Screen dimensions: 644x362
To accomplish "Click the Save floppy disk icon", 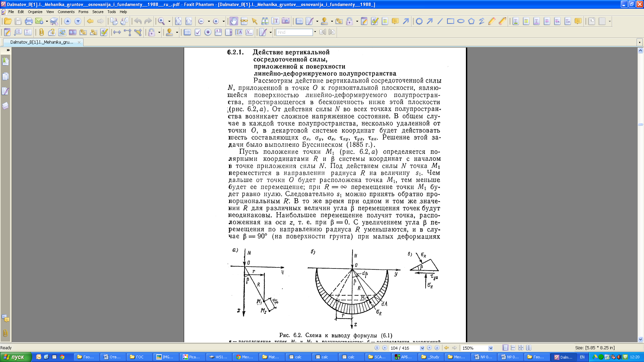I will pos(18,21).
